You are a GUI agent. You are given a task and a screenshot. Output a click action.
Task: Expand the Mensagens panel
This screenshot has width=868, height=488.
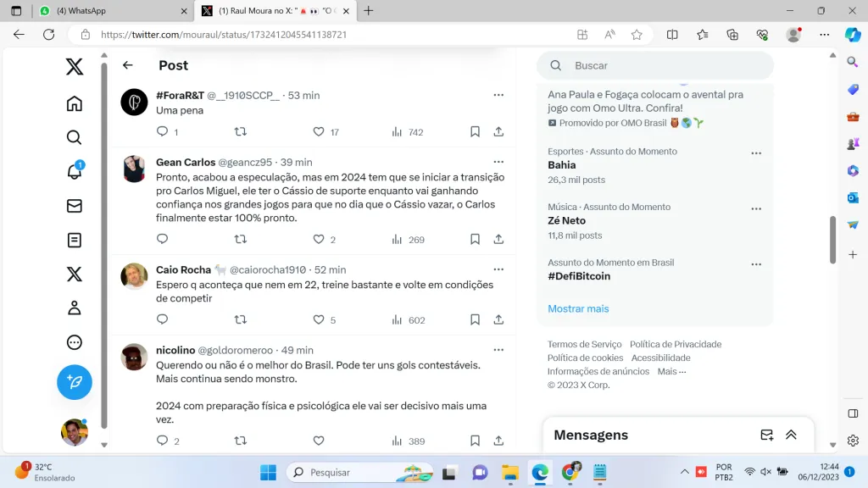(791, 435)
